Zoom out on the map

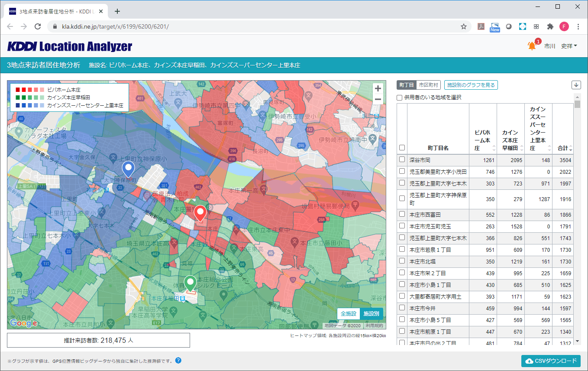click(378, 99)
